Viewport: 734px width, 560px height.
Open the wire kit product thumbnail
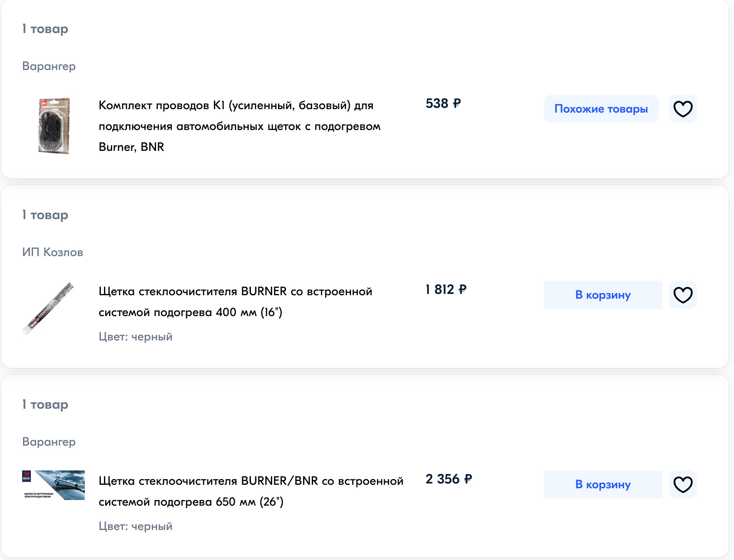point(54,126)
